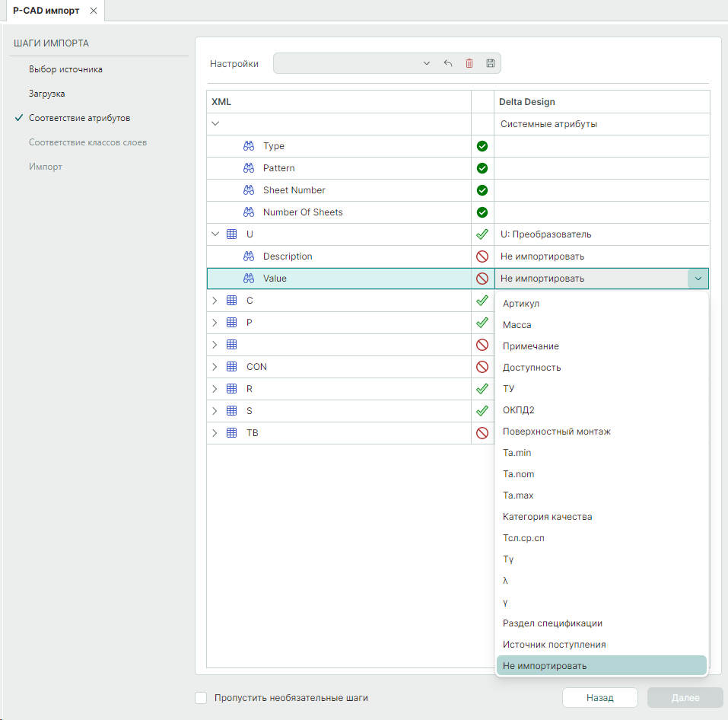Select Артикул from the dropdown list

click(521, 304)
